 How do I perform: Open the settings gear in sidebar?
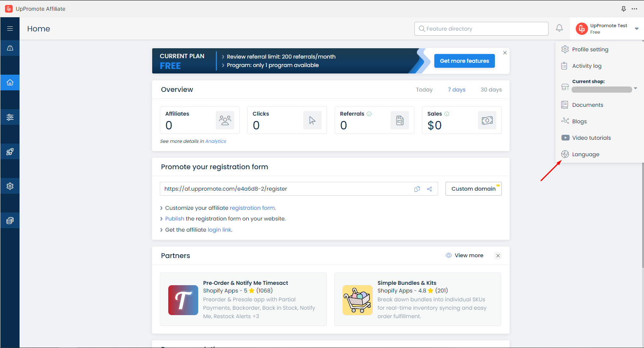pos(10,186)
